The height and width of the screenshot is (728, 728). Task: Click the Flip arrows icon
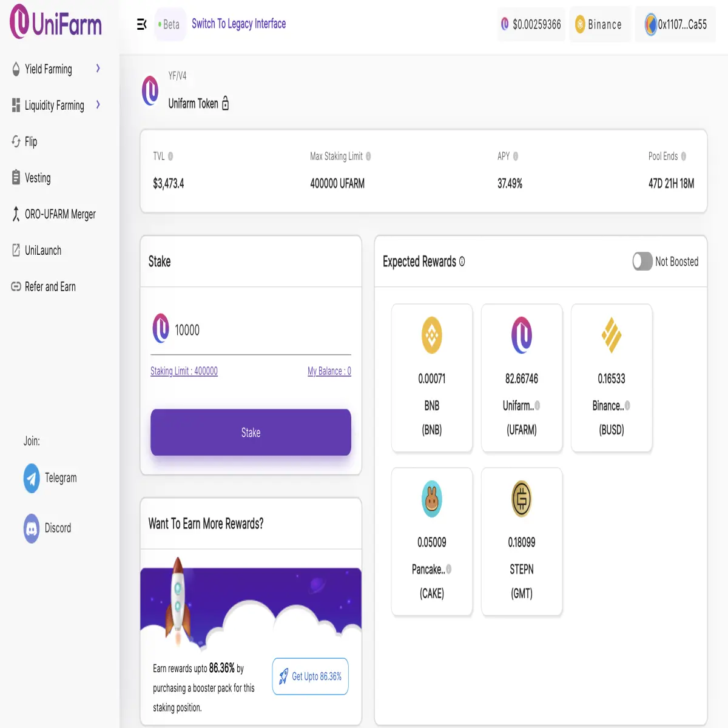[x=16, y=141]
